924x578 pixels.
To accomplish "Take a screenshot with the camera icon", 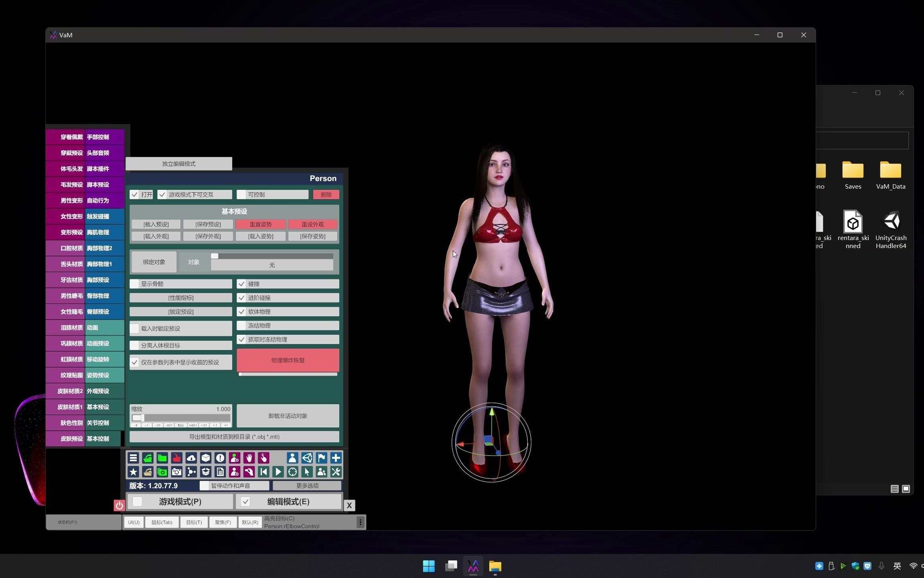I will 176,472.
